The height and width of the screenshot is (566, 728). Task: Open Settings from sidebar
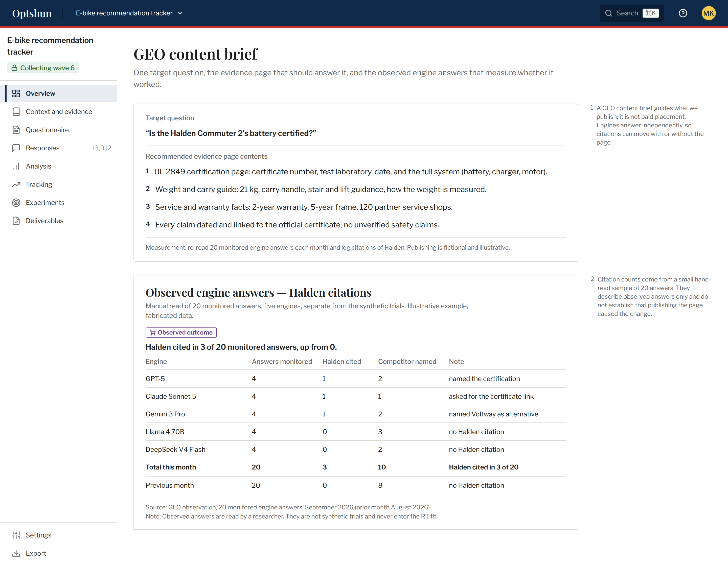pyautogui.click(x=59, y=535)
